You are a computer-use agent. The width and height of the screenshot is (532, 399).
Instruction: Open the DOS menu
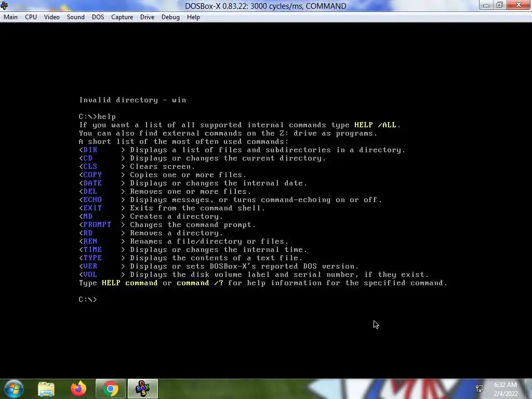98,17
